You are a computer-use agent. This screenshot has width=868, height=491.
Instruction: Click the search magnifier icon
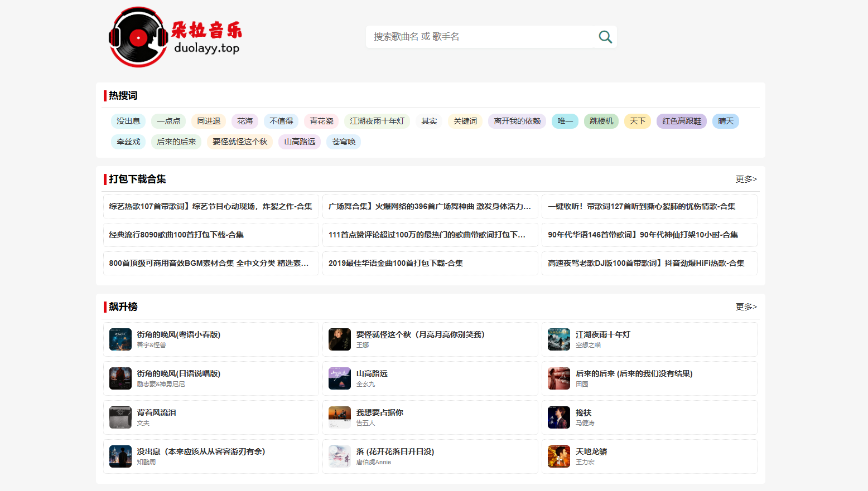605,36
